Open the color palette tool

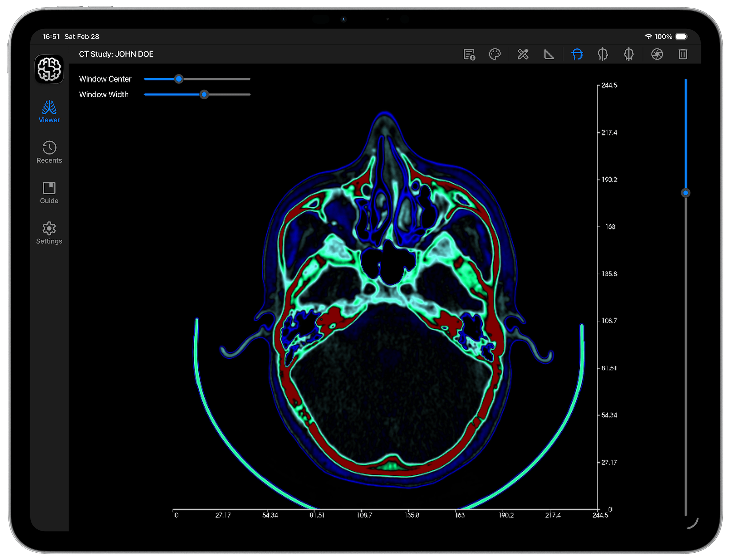pyautogui.click(x=495, y=54)
